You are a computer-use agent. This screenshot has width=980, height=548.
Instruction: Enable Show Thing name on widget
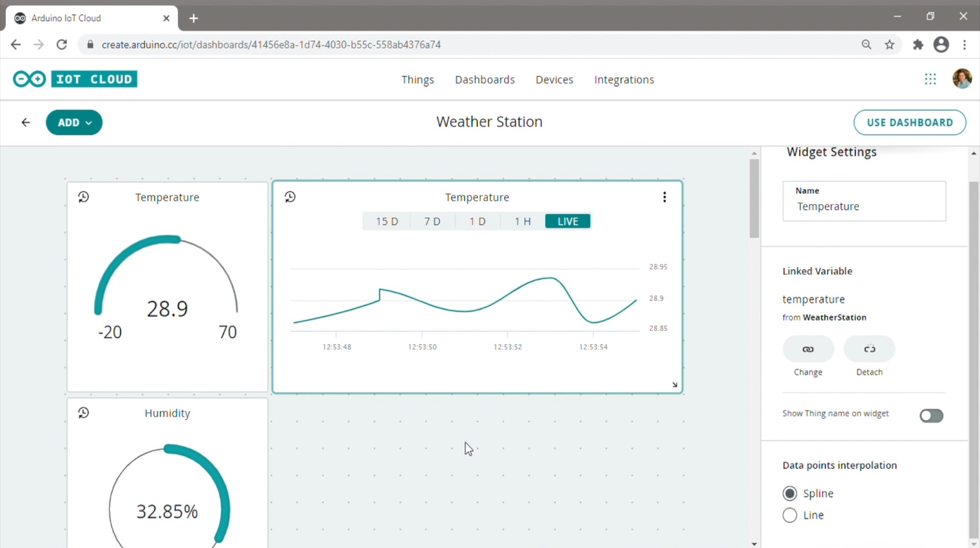(x=931, y=416)
